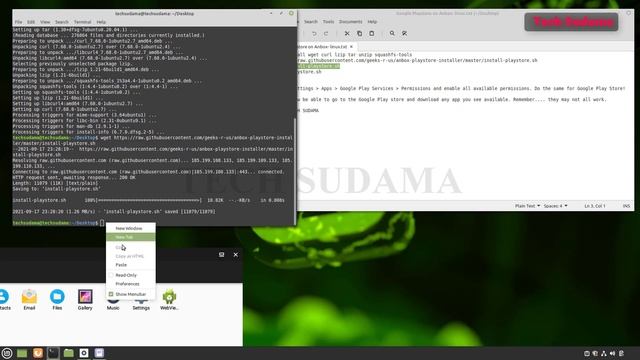Image resolution: width=640 pixels, height=360 pixels.
Task: Open the Gallery app in Anbox
Action: pyautogui.click(x=85, y=299)
